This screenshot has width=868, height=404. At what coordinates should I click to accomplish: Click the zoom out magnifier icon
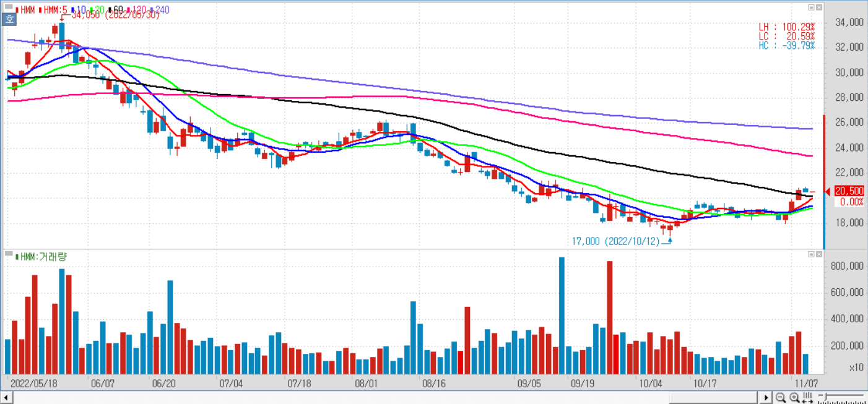(781, 398)
